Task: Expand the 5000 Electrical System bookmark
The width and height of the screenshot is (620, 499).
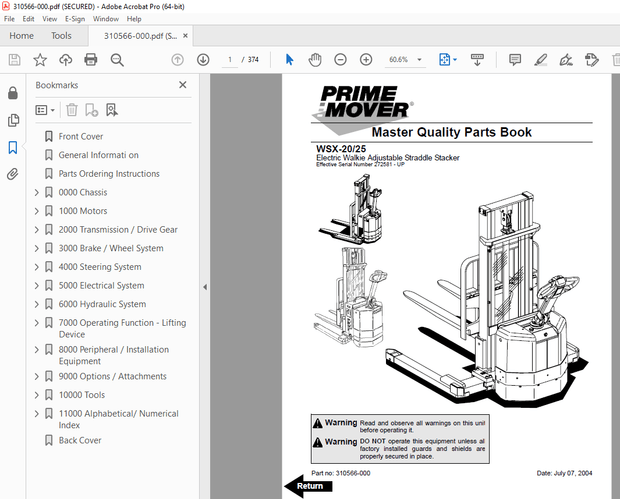Action: pos(37,285)
